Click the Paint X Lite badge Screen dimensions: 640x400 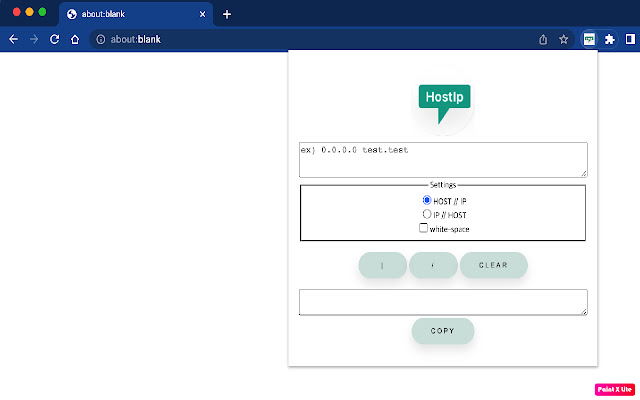point(615,389)
